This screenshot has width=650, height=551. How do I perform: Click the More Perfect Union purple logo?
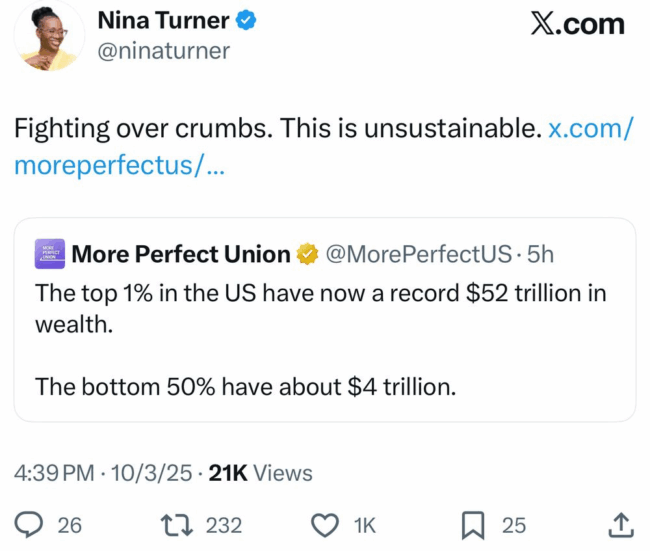[x=50, y=255]
